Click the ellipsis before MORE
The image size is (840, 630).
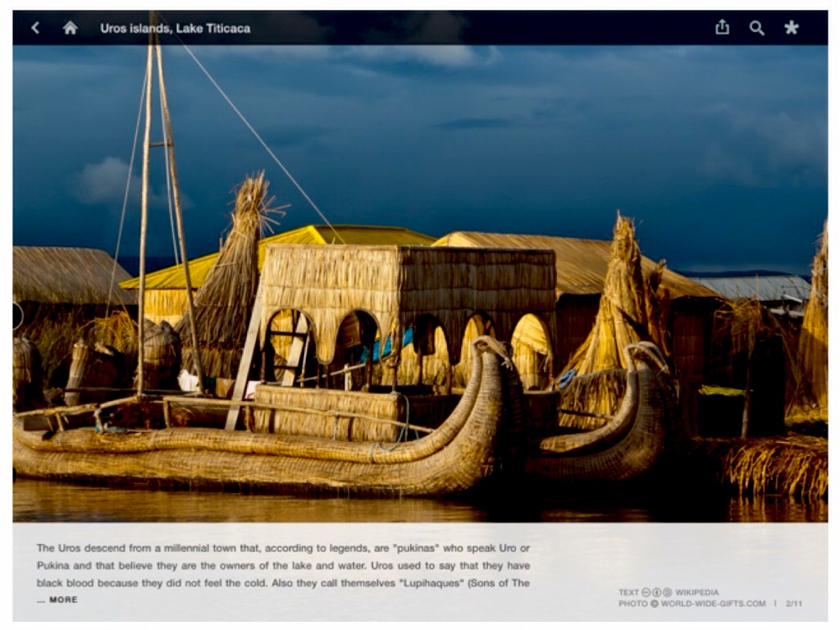point(40,600)
